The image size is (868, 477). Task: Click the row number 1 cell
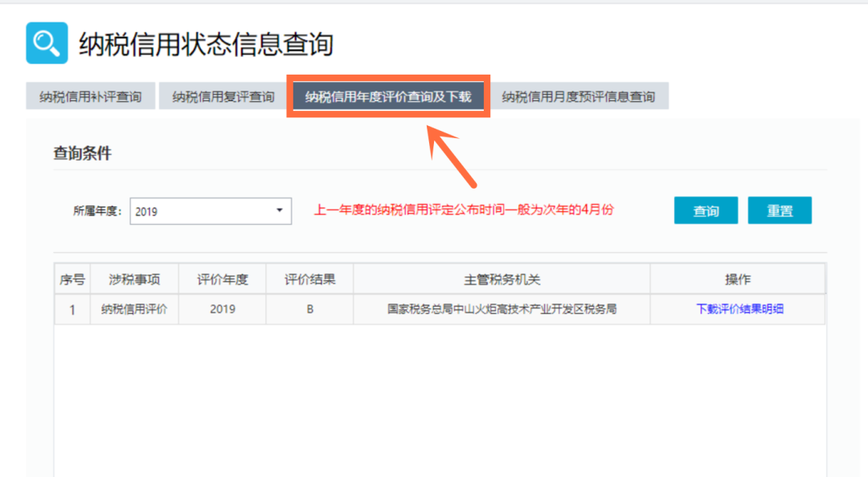tap(72, 309)
